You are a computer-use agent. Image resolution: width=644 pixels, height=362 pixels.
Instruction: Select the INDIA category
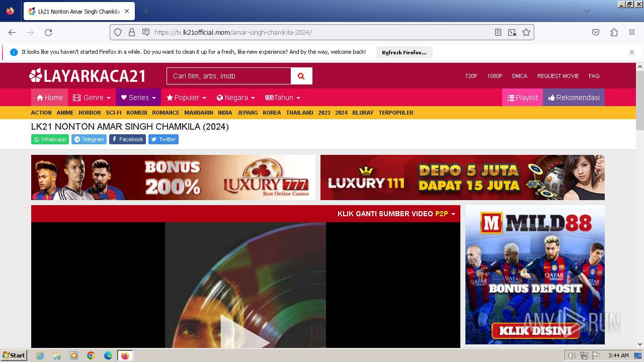pos(225,113)
